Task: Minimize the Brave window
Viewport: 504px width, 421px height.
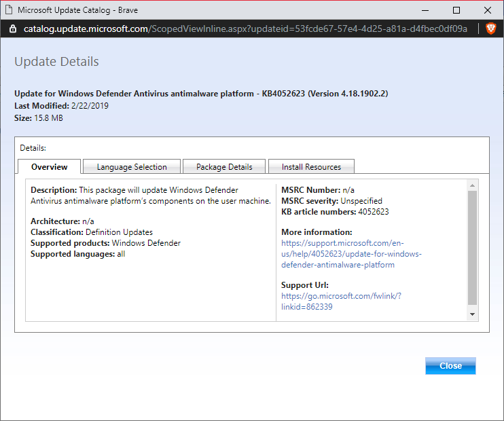Action: (x=425, y=10)
